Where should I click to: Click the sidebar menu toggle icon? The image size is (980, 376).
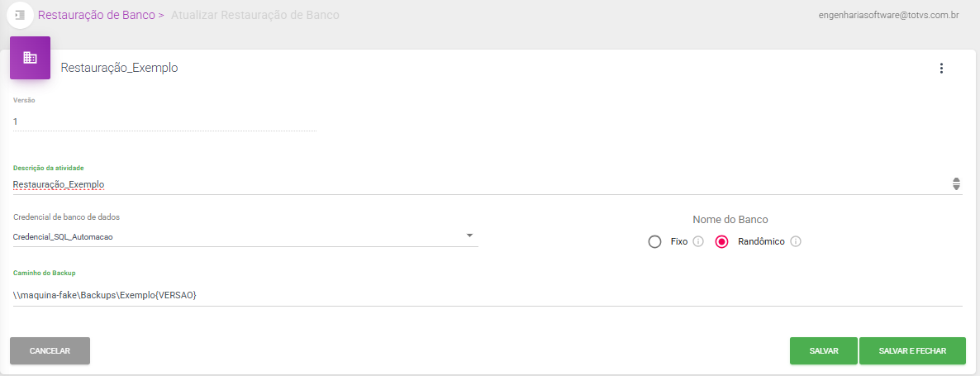(21, 15)
